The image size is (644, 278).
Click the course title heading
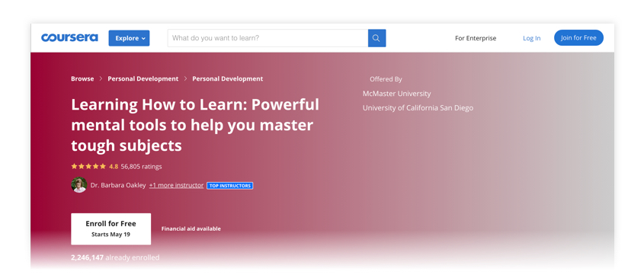tap(195, 125)
